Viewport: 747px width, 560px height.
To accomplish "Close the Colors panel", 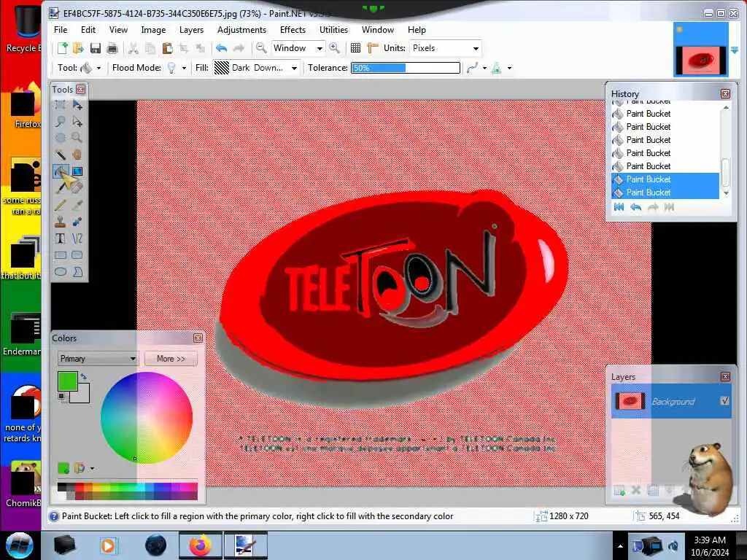I will (x=198, y=338).
